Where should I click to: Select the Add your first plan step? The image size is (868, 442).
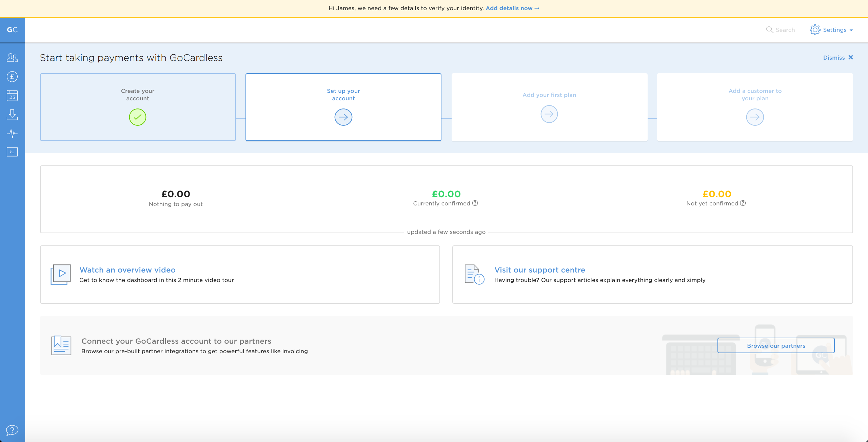pos(549,107)
